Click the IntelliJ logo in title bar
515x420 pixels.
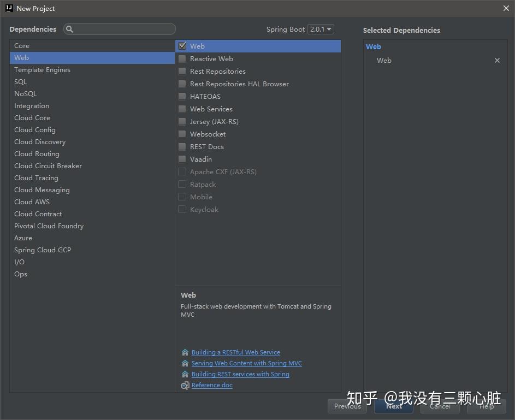[x=9, y=9]
